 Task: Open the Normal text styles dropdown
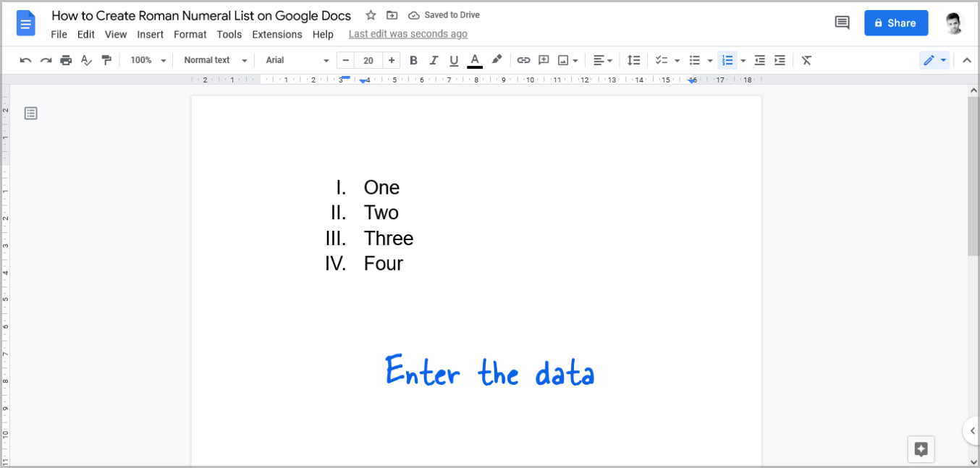coord(215,60)
